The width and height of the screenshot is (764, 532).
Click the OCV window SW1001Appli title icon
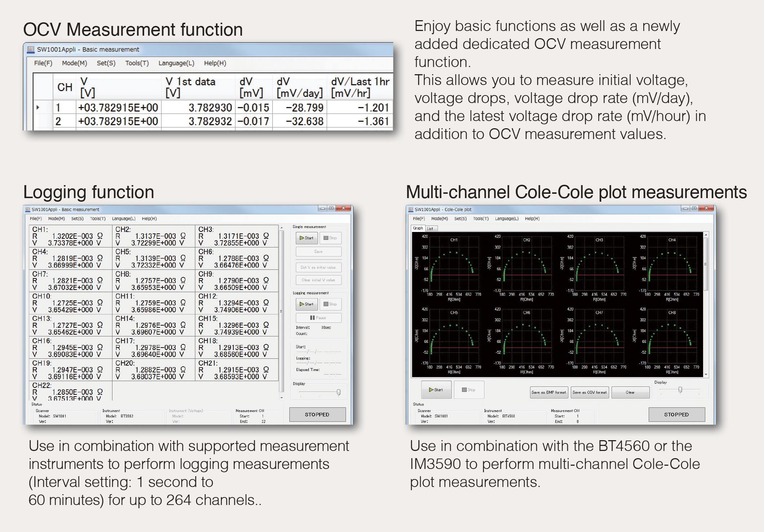31,49
